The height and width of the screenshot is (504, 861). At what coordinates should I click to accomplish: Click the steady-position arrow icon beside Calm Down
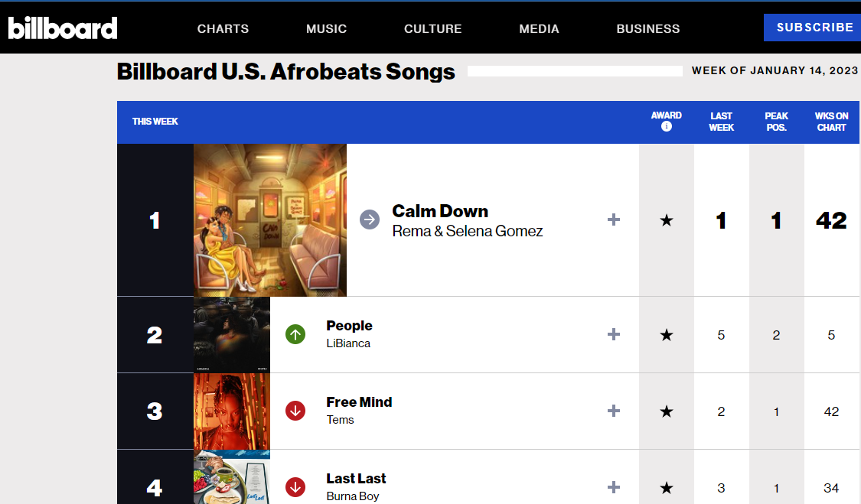point(370,220)
